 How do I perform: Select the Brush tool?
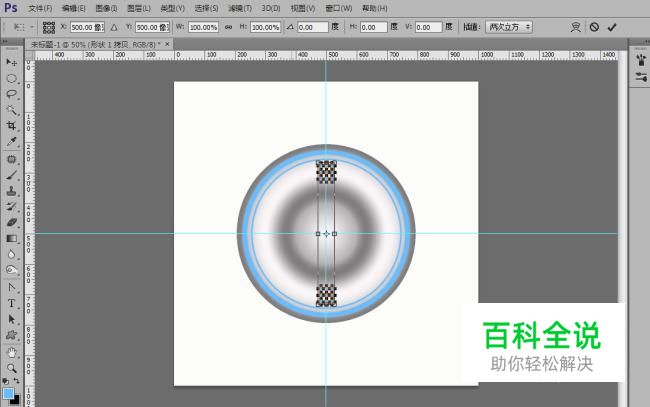point(11,175)
